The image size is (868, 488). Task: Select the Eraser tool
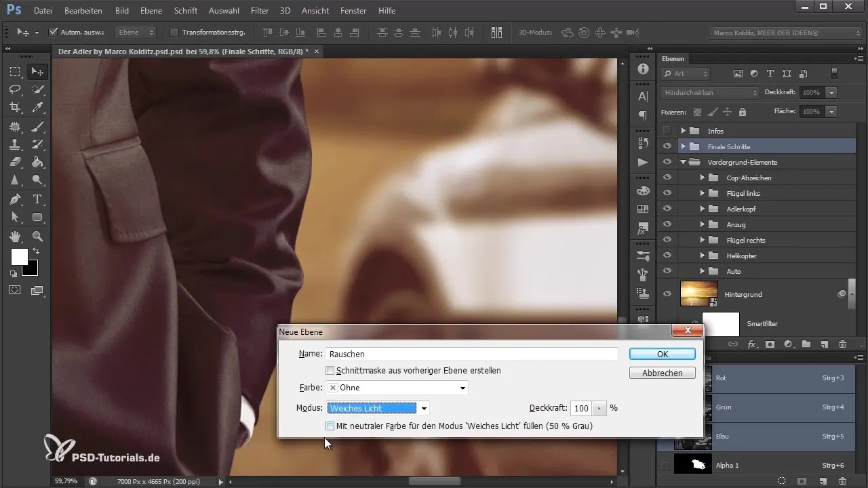[x=15, y=163]
